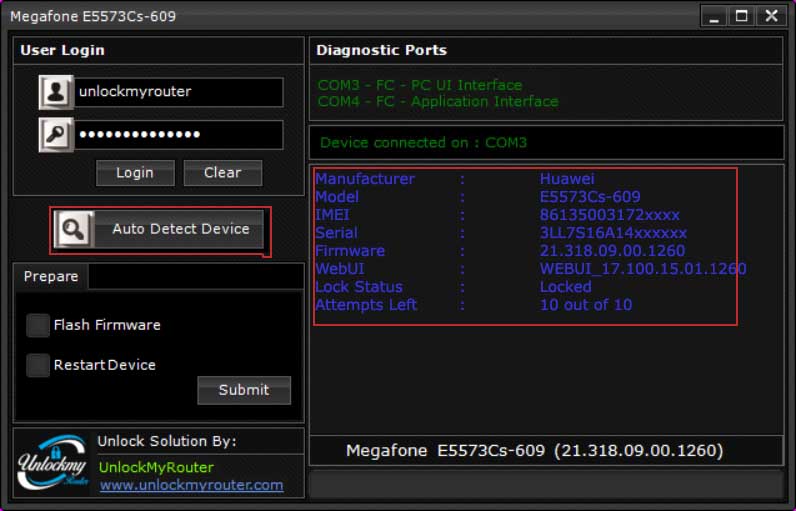The image size is (796, 511).
Task: Click Auto Detect Device button
Action: coord(159,229)
